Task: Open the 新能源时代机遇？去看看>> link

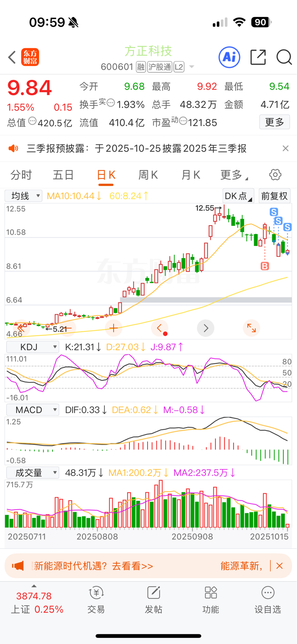Action: pos(94,566)
